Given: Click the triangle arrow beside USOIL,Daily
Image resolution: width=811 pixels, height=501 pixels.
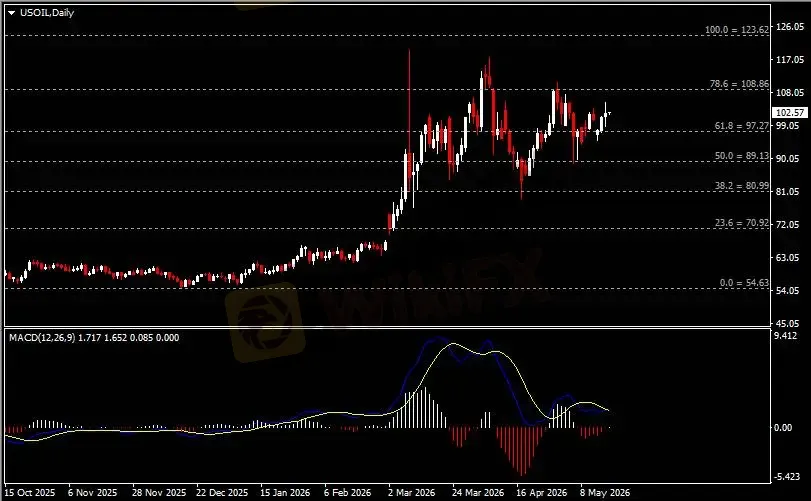Looking at the screenshot, I should pos(11,13).
